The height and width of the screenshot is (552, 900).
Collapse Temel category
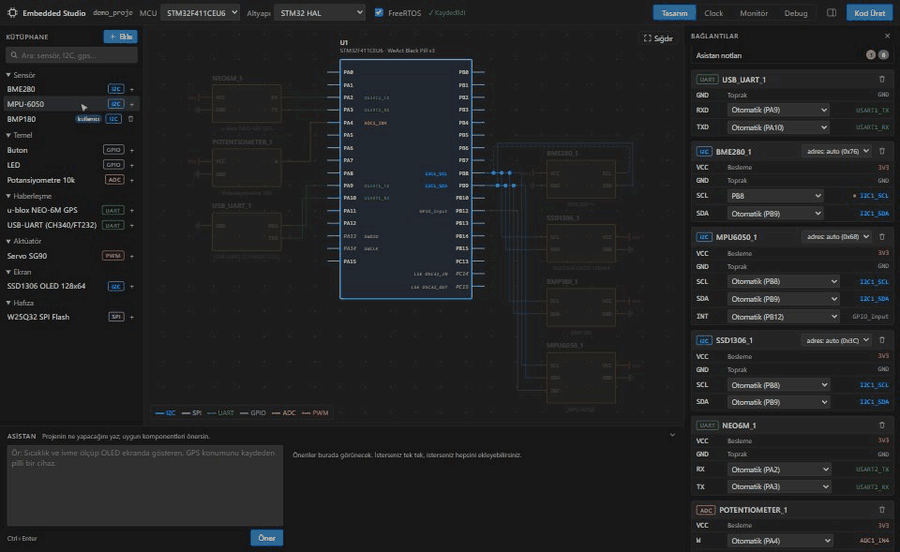click(19, 135)
